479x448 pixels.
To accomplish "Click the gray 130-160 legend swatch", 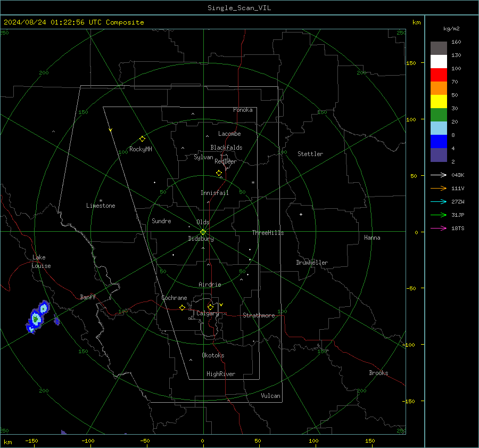I will point(439,48).
